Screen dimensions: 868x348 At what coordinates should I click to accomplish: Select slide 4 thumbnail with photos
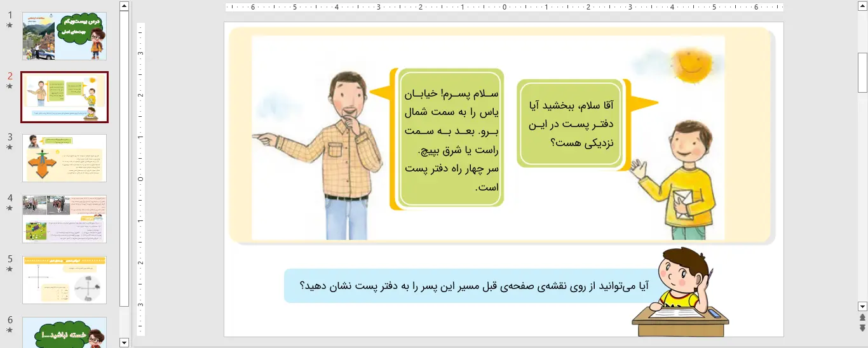point(64,219)
